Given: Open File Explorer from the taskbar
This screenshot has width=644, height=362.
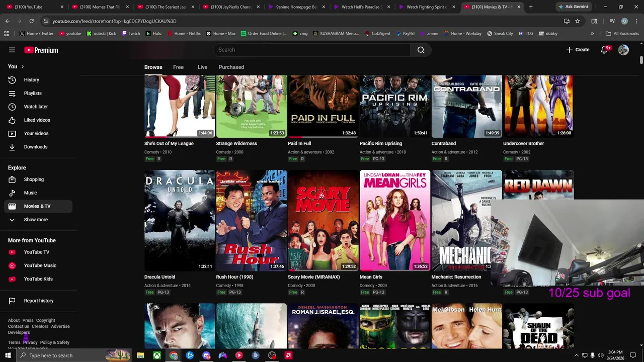Looking at the screenshot, I should click(x=140, y=355).
